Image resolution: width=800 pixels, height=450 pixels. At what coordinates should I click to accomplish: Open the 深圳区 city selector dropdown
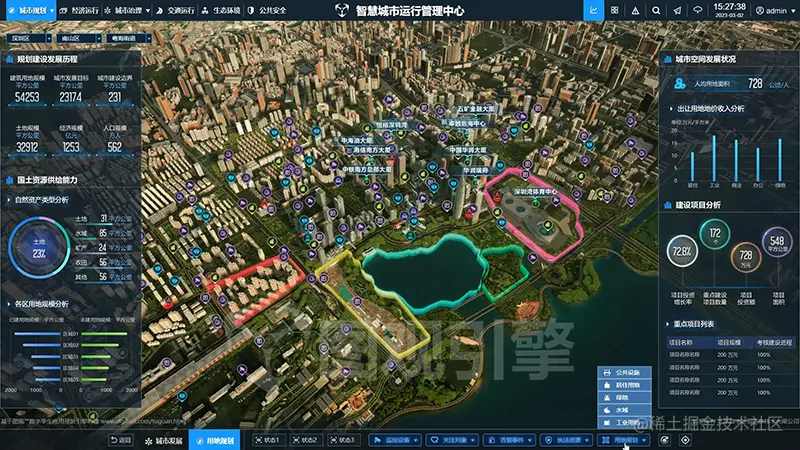pyautogui.click(x=29, y=38)
